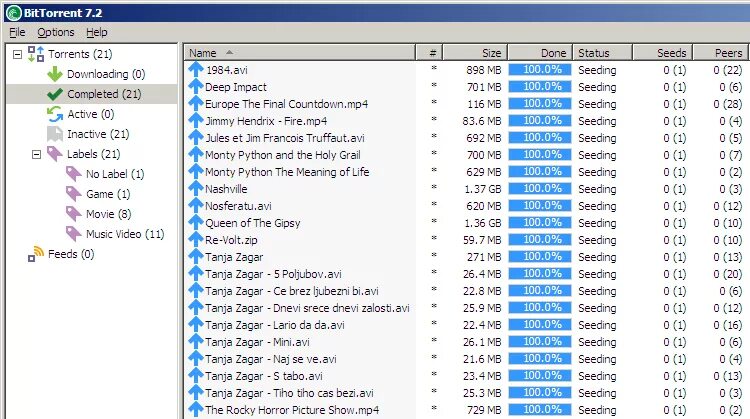Select torrent Jules et Jim Francois Truffaut.avi
This screenshot has height=419, width=750.
[285, 138]
